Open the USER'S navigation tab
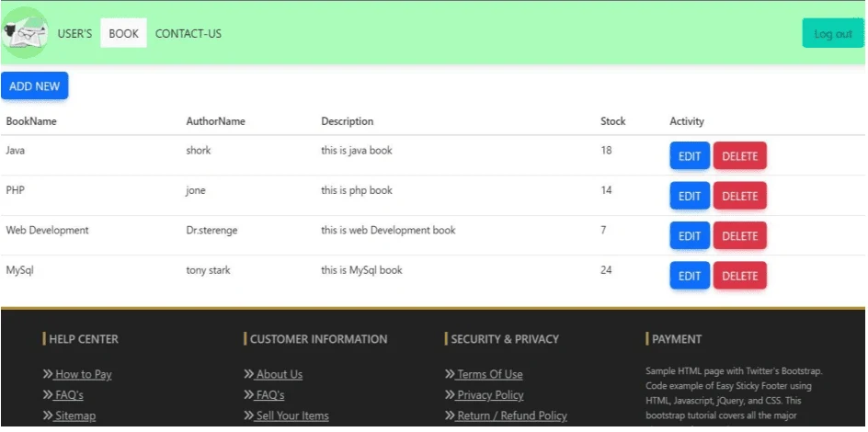 click(x=74, y=34)
